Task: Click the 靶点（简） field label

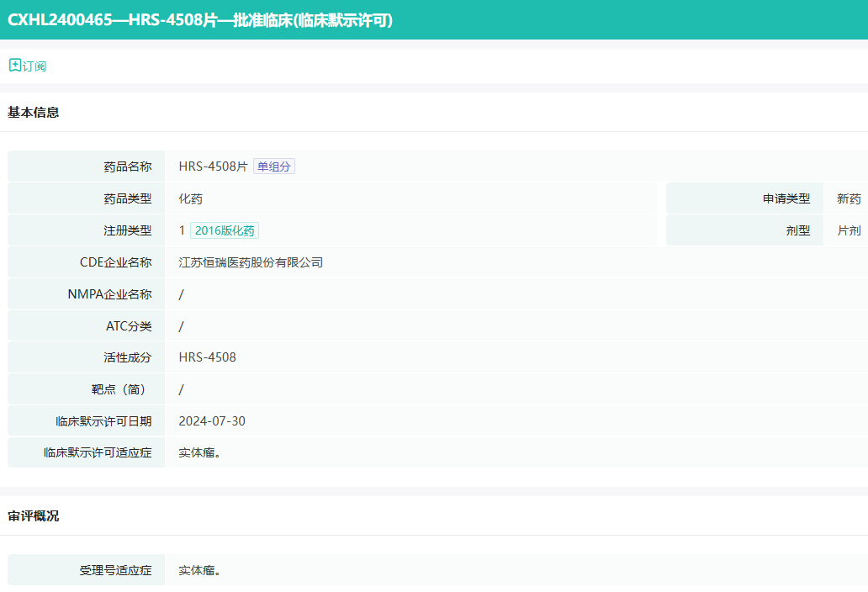Action: (122, 389)
